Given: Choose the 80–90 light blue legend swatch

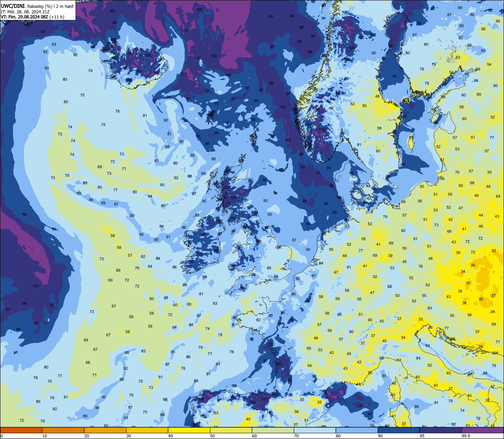Looking at the screenshot, I should pos(357,430).
